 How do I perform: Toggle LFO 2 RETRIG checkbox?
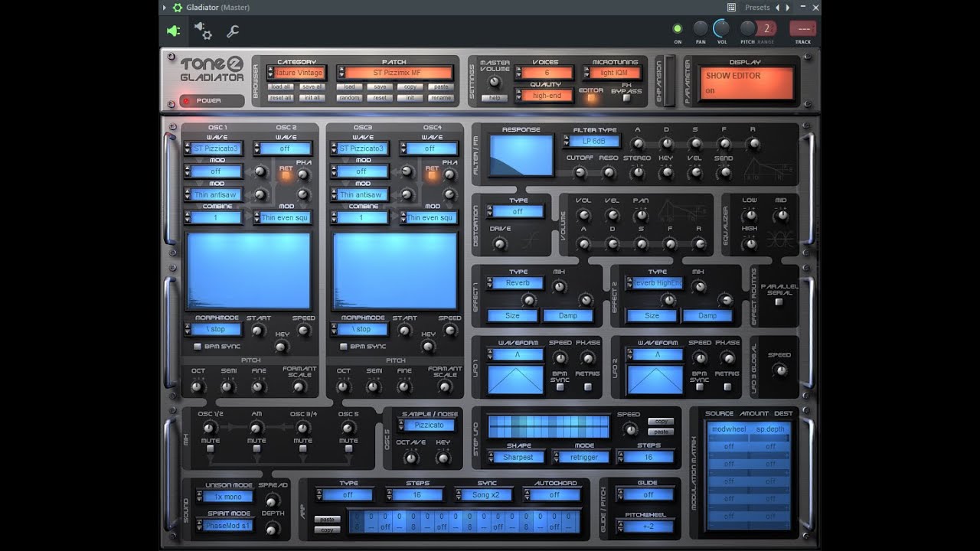[727, 387]
